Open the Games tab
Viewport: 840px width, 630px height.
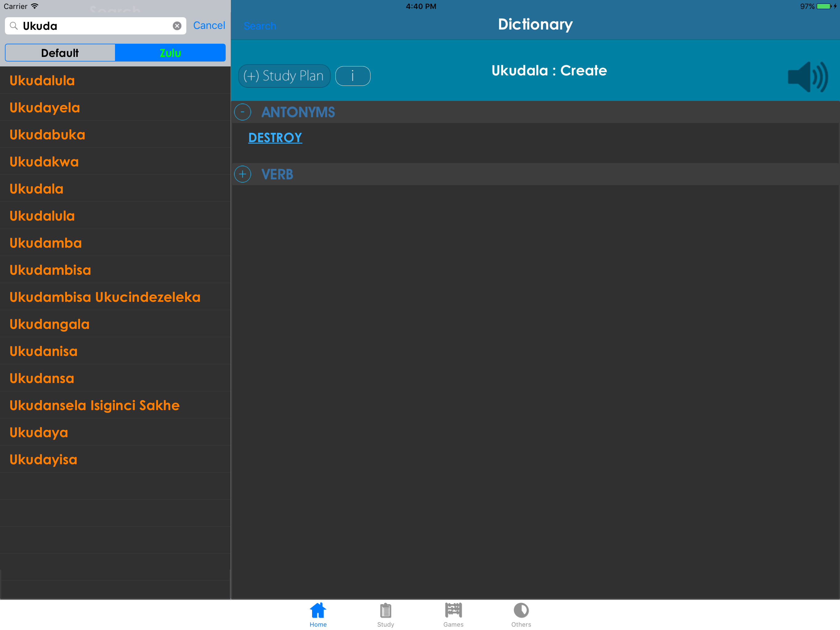[454, 615]
